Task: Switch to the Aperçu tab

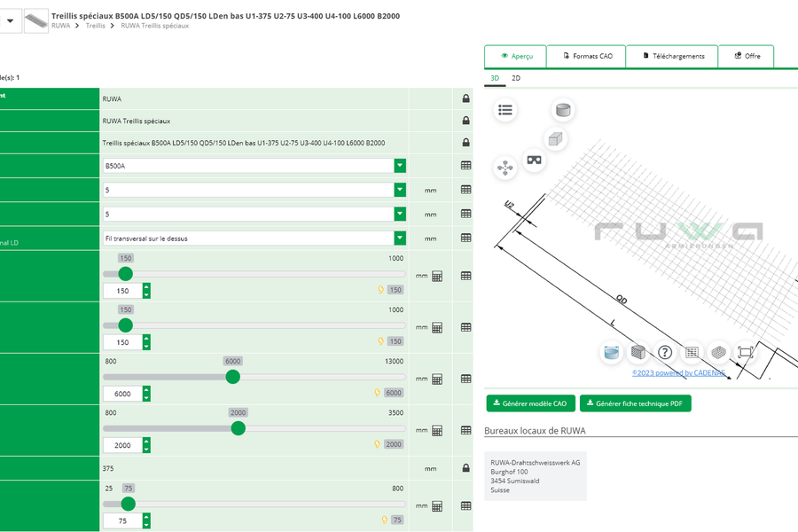Action: coord(515,56)
